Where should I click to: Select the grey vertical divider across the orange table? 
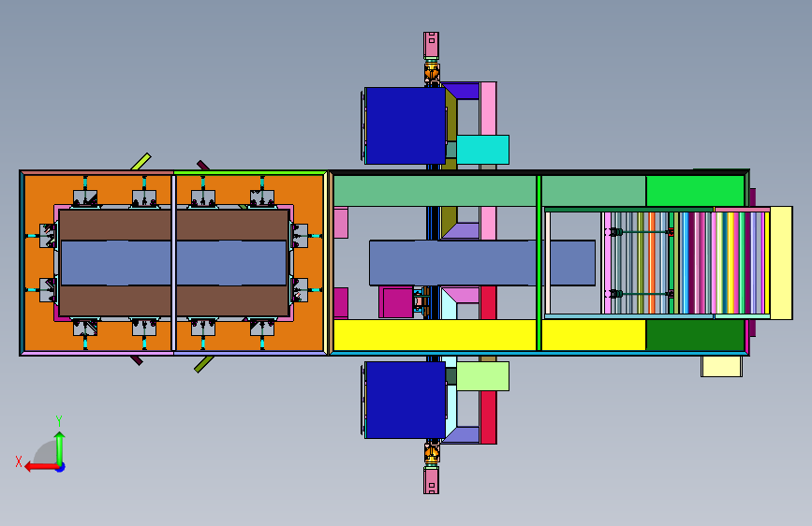pos(174,263)
